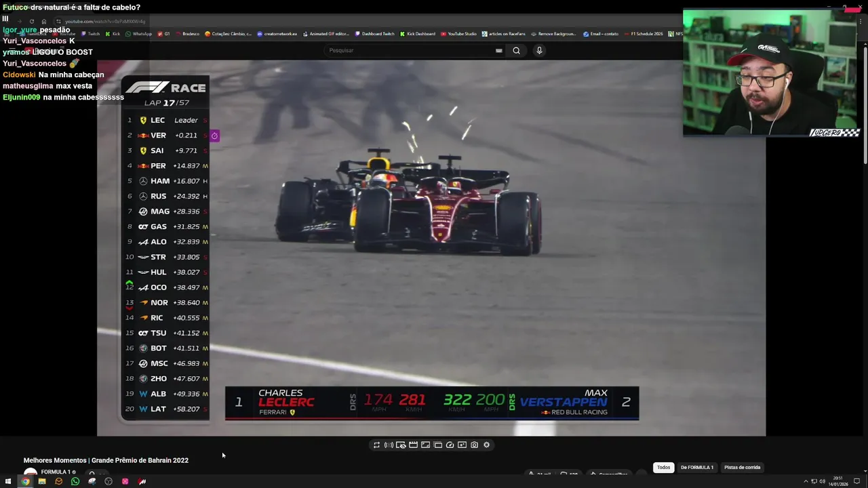Click the audio boost waves icon
This screenshot has width=868, height=488.
coord(389,445)
